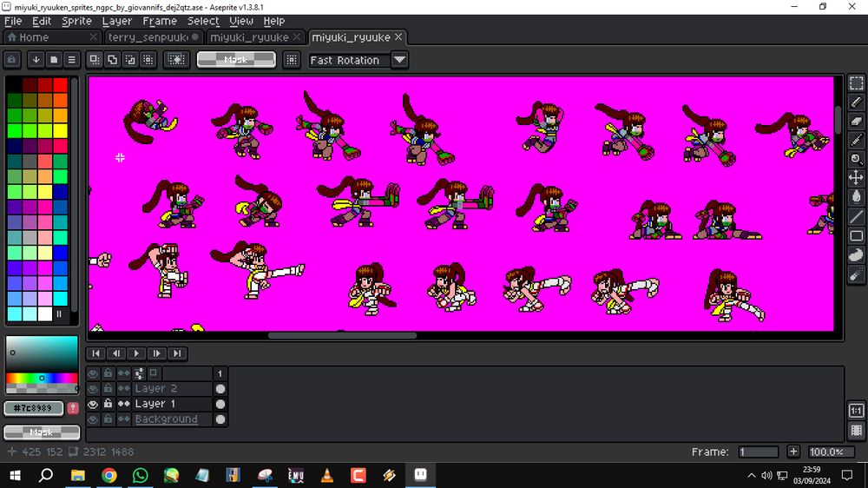The image size is (868, 488).
Task: Select the Line tool
Action: 856,216
